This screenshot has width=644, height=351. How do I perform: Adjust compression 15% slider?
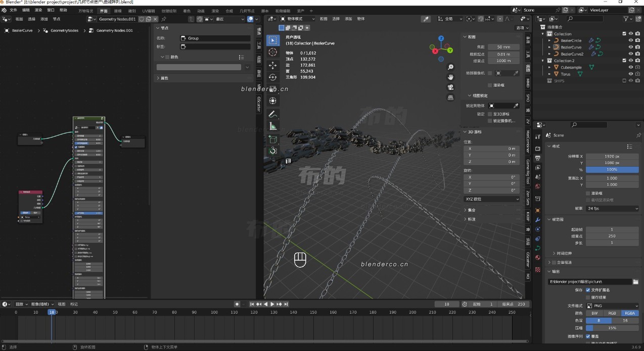coord(612,328)
